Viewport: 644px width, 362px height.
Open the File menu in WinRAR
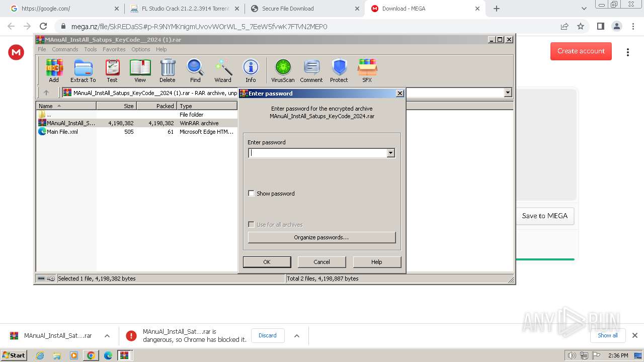coord(42,49)
